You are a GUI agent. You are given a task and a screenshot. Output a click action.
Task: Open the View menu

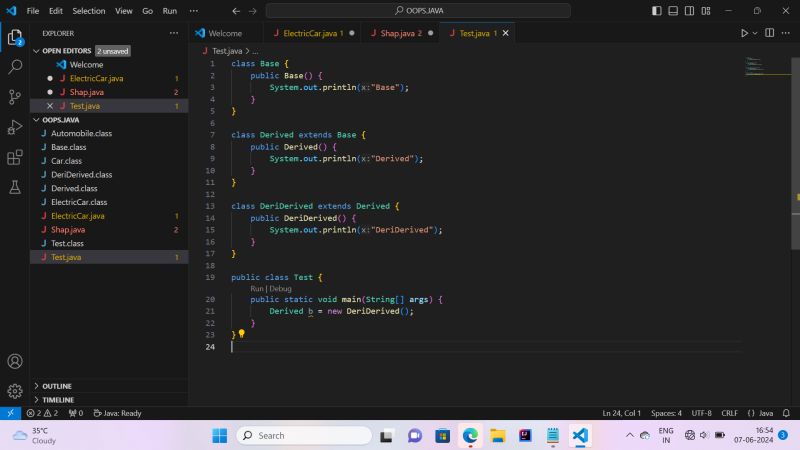point(123,11)
